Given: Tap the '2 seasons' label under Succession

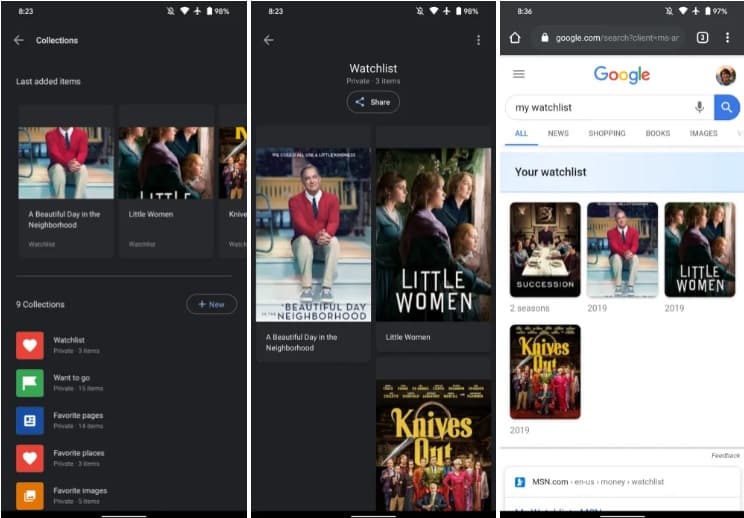Looking at the screenshot, I should click(530, 308).
